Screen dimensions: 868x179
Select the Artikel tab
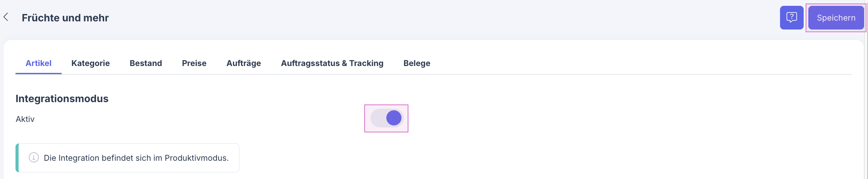38,63
